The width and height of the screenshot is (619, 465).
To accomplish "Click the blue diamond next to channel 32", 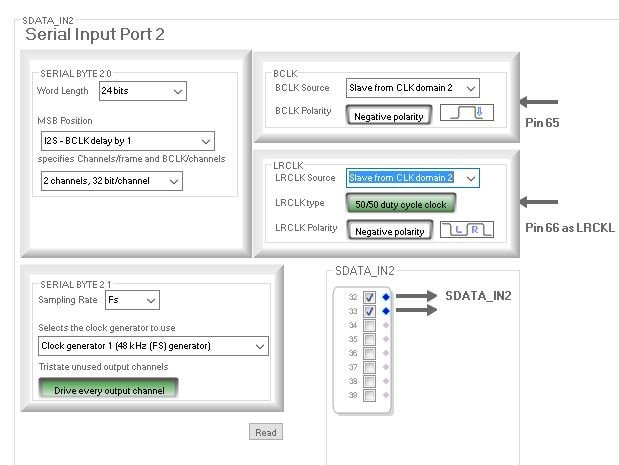I will point(386,297).
